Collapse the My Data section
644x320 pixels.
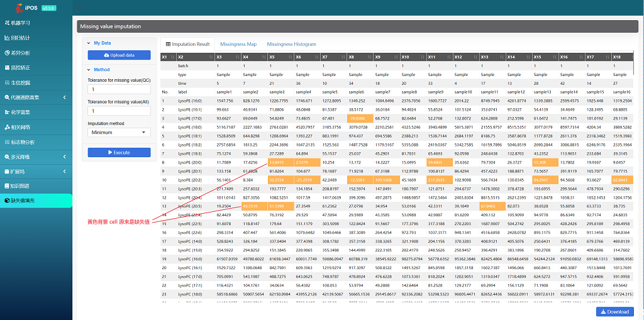89,43
